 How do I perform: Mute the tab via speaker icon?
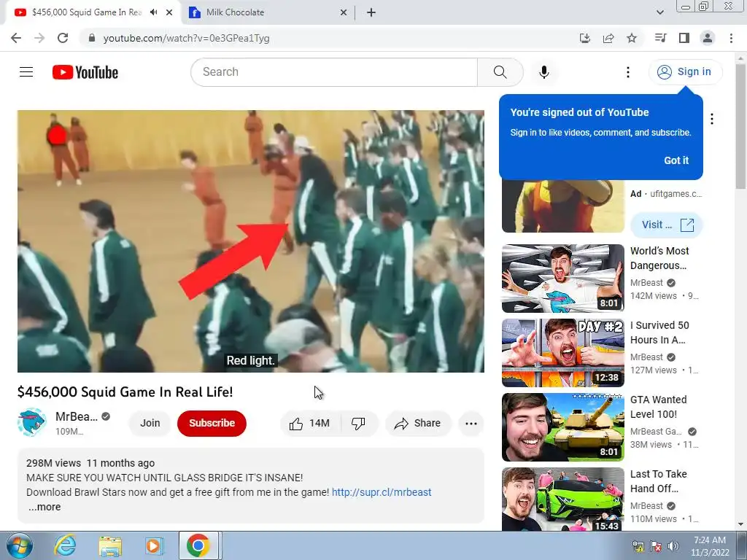(x=153, y=12)
